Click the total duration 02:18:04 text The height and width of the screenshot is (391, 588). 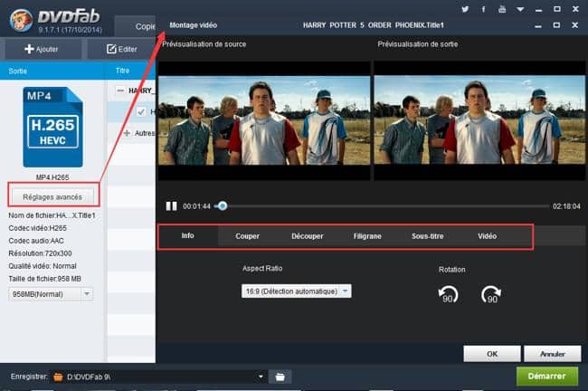pyautogui.click(x=566, y=206)
